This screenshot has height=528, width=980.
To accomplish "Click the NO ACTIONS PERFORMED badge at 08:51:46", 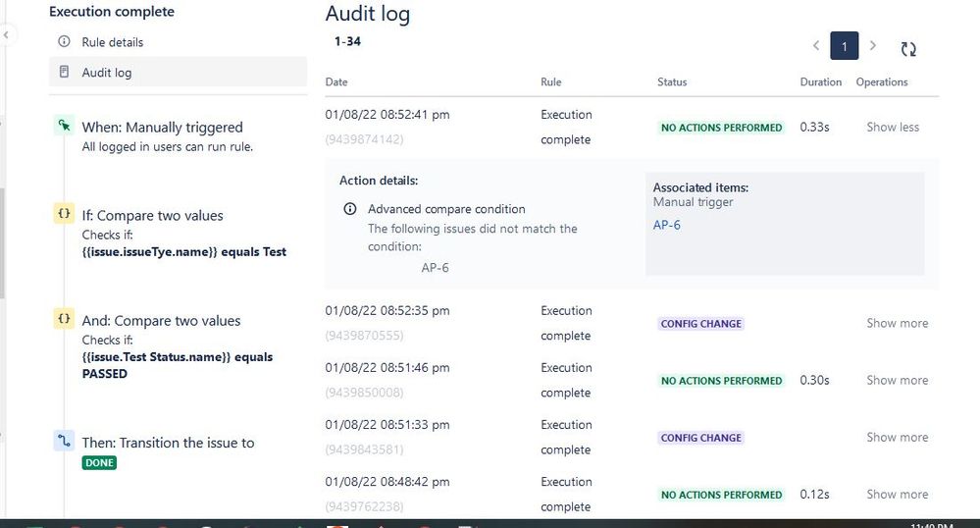I will (721, 381).
